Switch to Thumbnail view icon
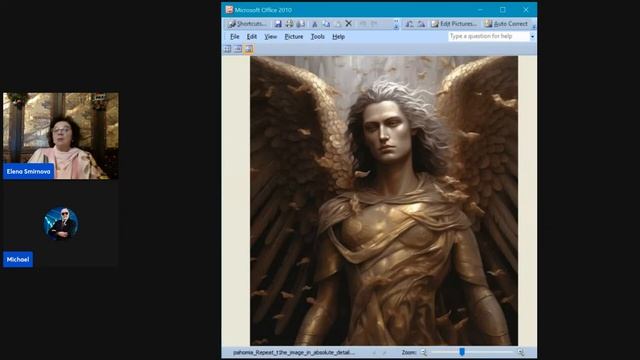The image size is (640, 360). pyautogui.click(x=228, y=49)
